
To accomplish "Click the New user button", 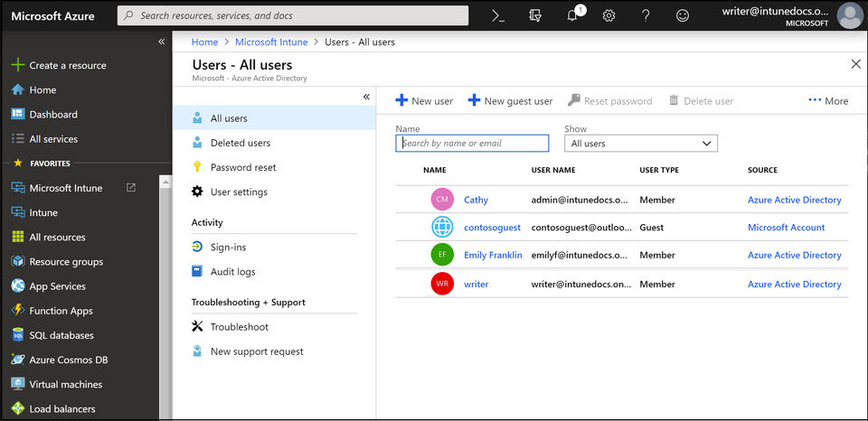I will (x=425, y=101).
